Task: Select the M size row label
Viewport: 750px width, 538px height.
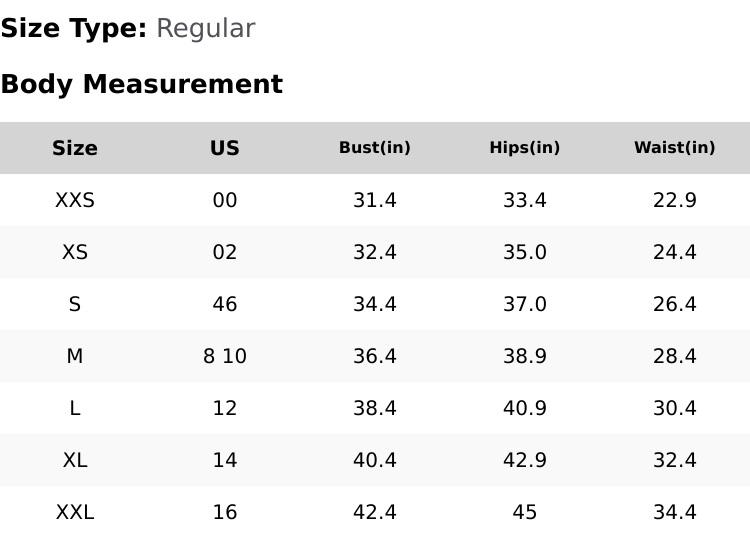Action: tap(75, 356)
